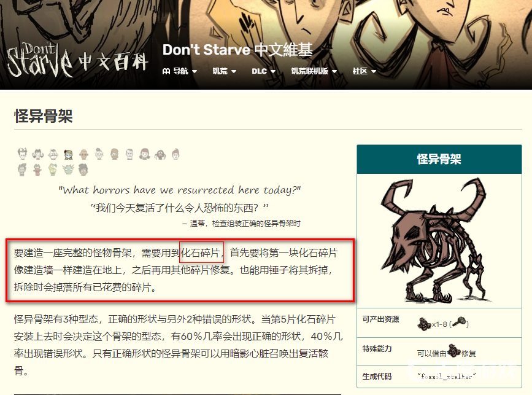Click the highlighted Wendy portrait icon

click(x=69, y=154)
